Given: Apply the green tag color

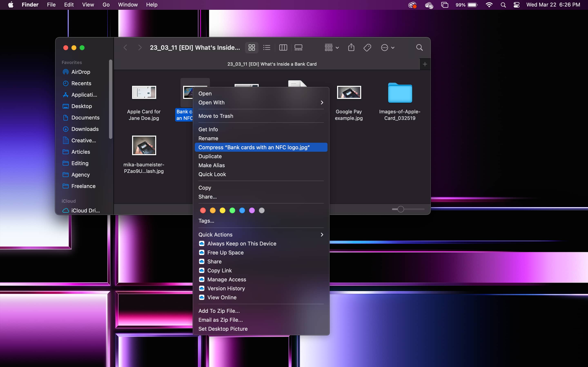Looking at the screenshot, I should point(232,210).
